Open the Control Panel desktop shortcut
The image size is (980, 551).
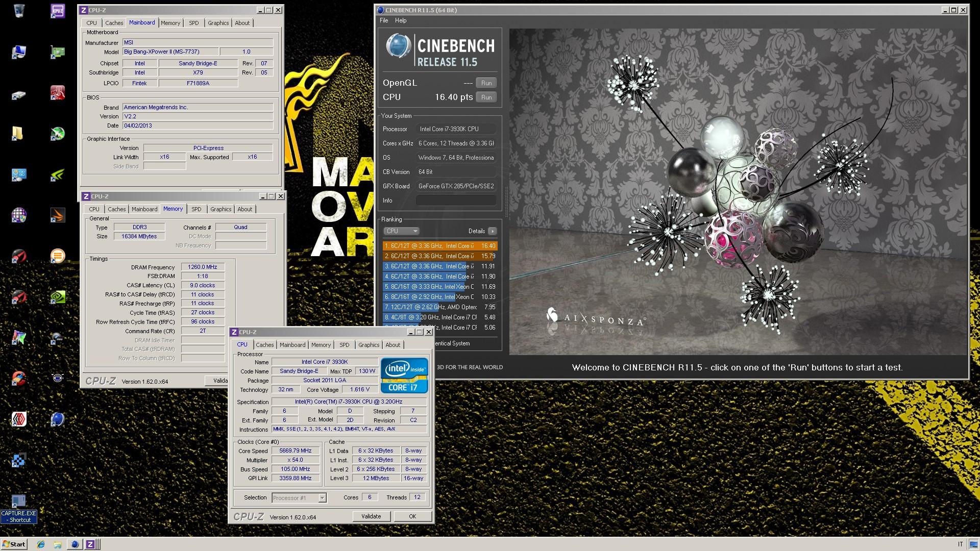[19, 174]
